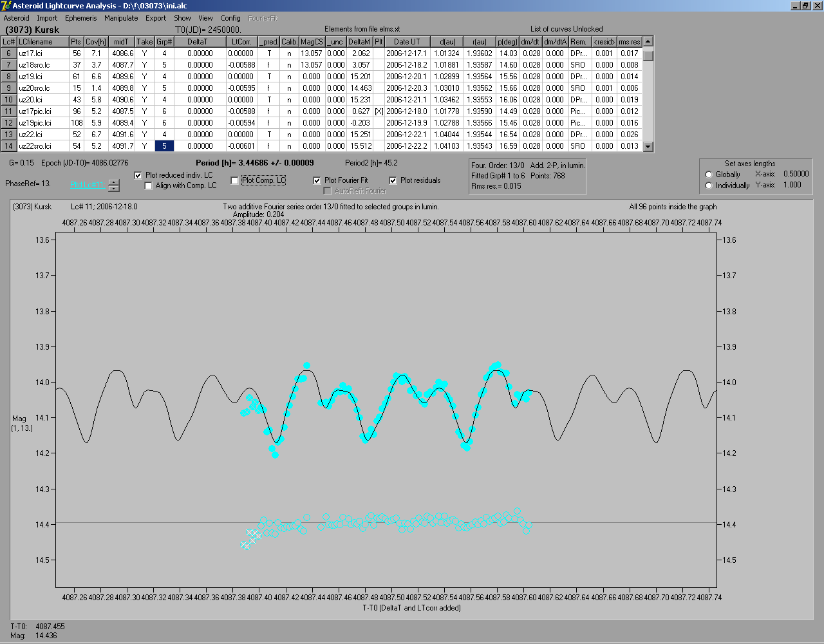Select row header 14 in the table
The height and width of the screenshot is (644, 824).
tap(8, 146)
